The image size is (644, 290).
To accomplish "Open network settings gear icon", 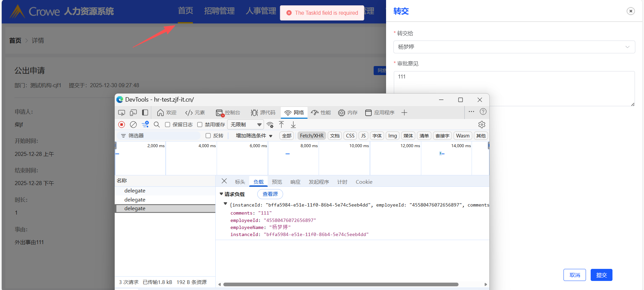I will click(x=482, y=125).
